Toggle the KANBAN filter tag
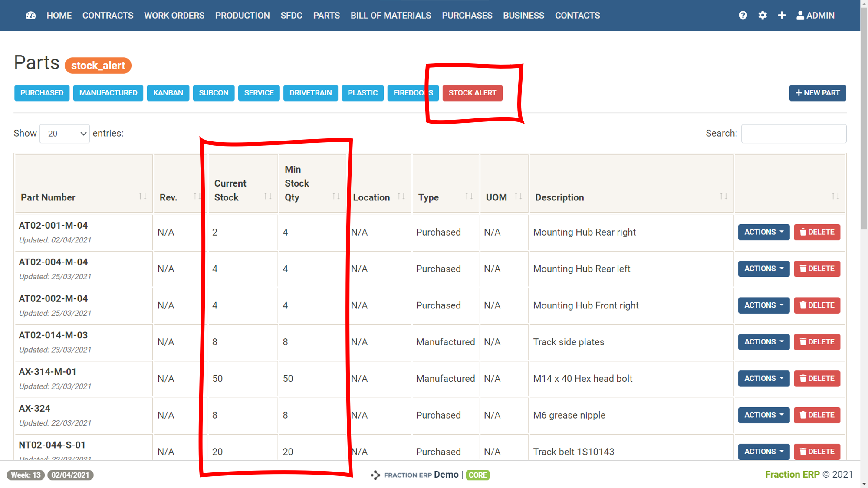The image size is (868, 488). click(x=168, y=93)
